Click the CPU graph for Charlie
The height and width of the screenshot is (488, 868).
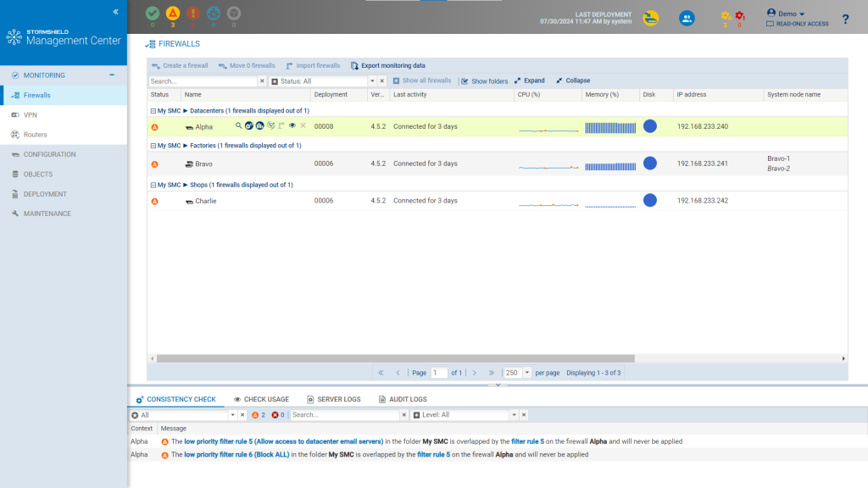pos(548,204)
